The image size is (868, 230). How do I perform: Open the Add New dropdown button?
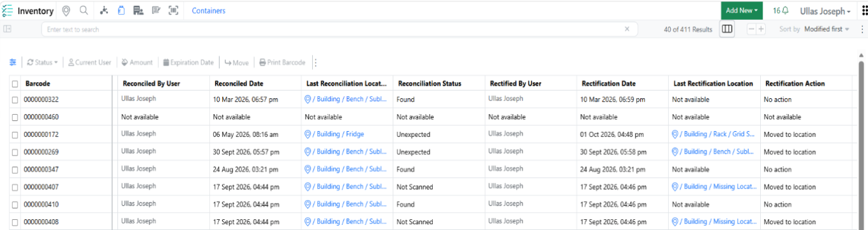point(742,10)
